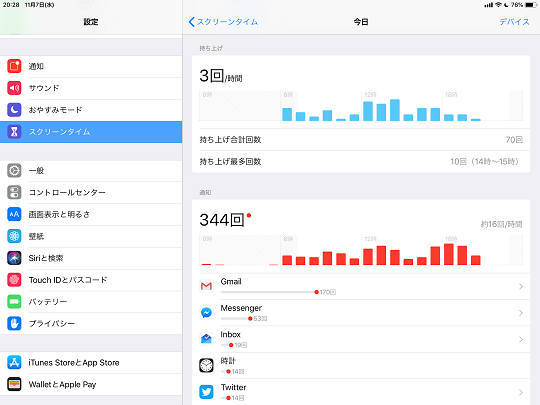Image resolution: width=540 pixels, height=405 pixels.
Task: Tap the プライバシー hand icon
Action: click(x=14, y=323)
